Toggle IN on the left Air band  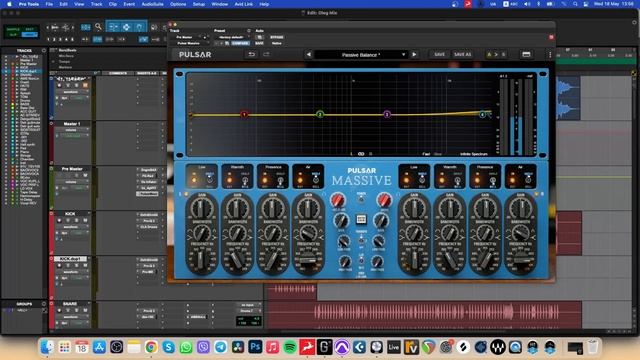pyautogui.click(x=300, y=180)
